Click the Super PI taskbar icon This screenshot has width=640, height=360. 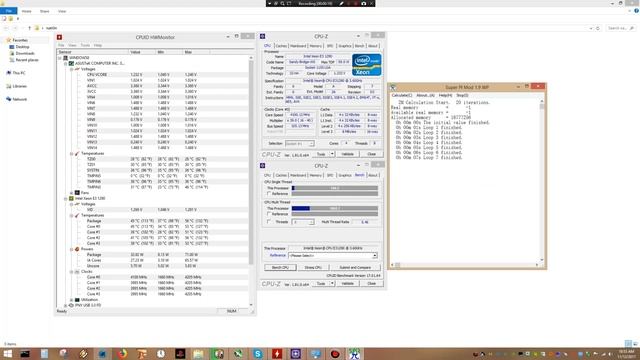coord(354,353)
